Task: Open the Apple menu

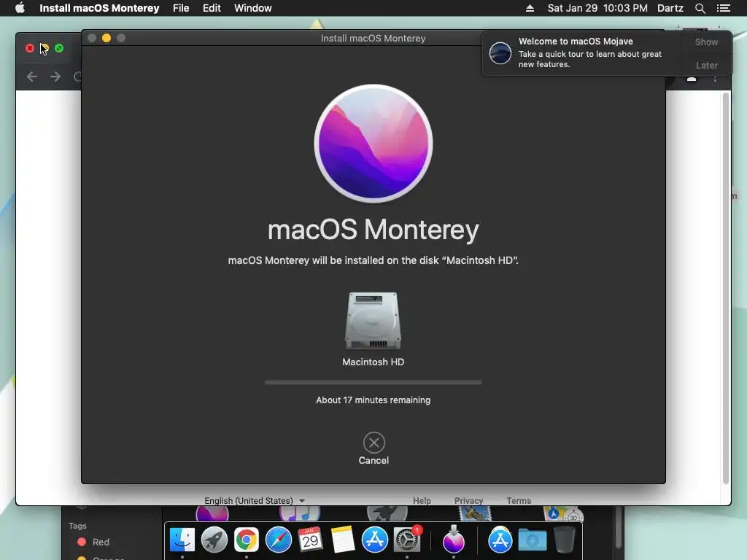Action: coord(20,8)
